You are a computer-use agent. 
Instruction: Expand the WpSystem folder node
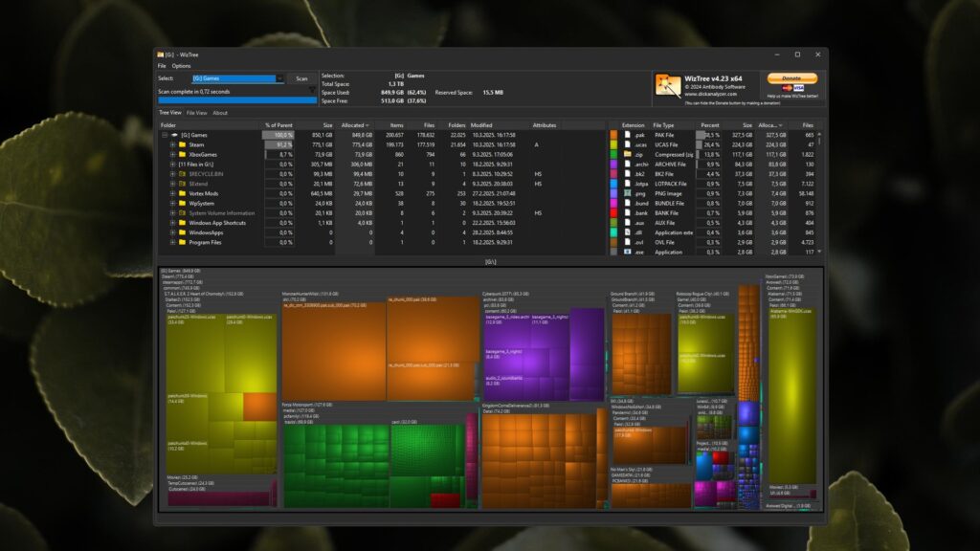tap(172, 203)
